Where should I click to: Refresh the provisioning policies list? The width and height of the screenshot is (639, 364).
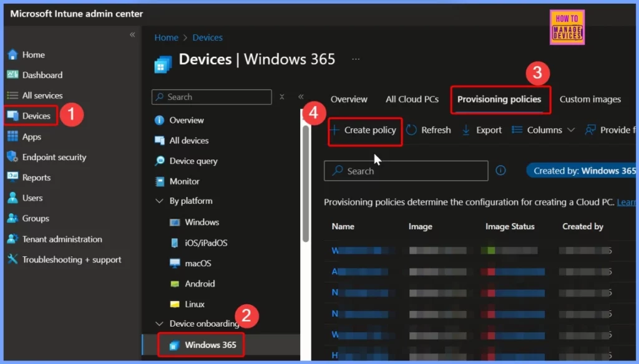coord(429,130)
